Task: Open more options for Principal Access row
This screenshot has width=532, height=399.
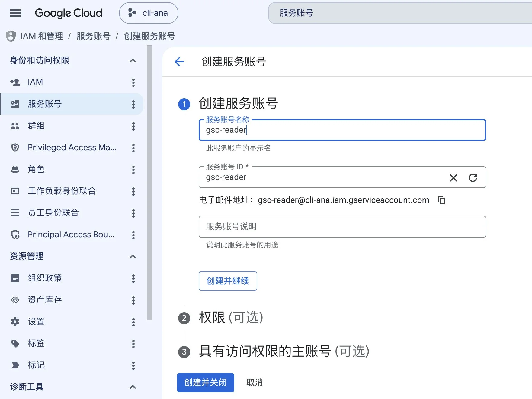Action: click(x=133, y=235)
